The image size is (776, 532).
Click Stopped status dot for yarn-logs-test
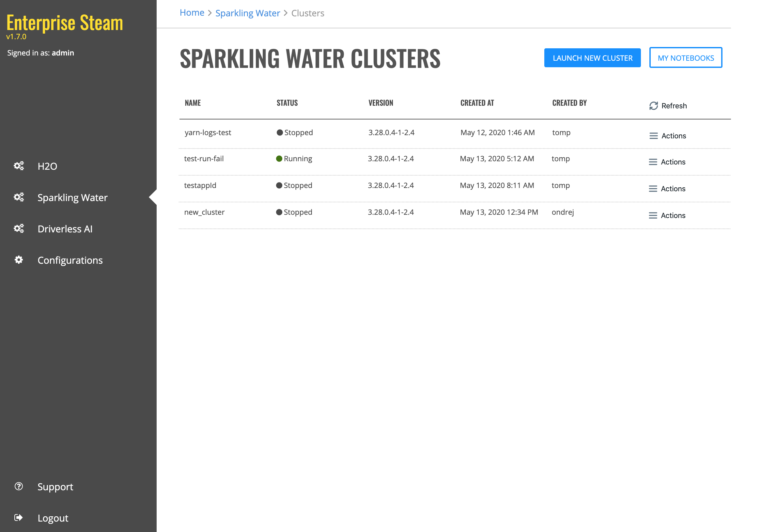[280, 133]
